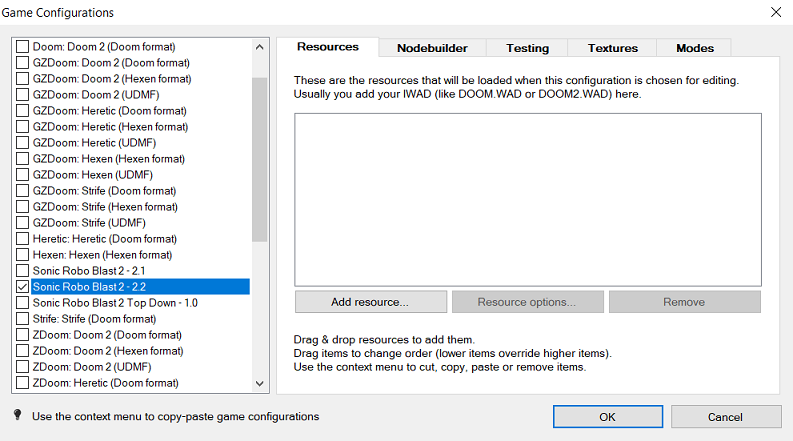793x441 pixels.
Task: Enable Strife: Strife (Doom format) checkbox
Action: pyautogui.click(x=22, y=319)
